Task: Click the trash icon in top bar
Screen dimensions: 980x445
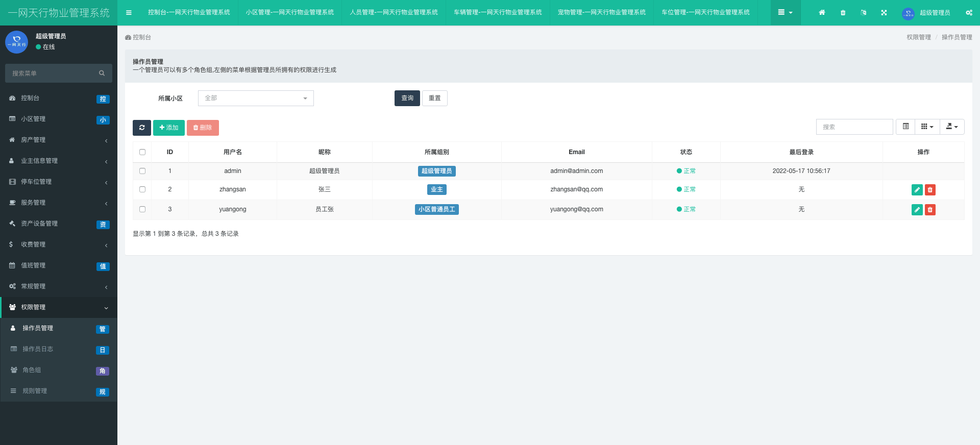Action: pos(843,13)
